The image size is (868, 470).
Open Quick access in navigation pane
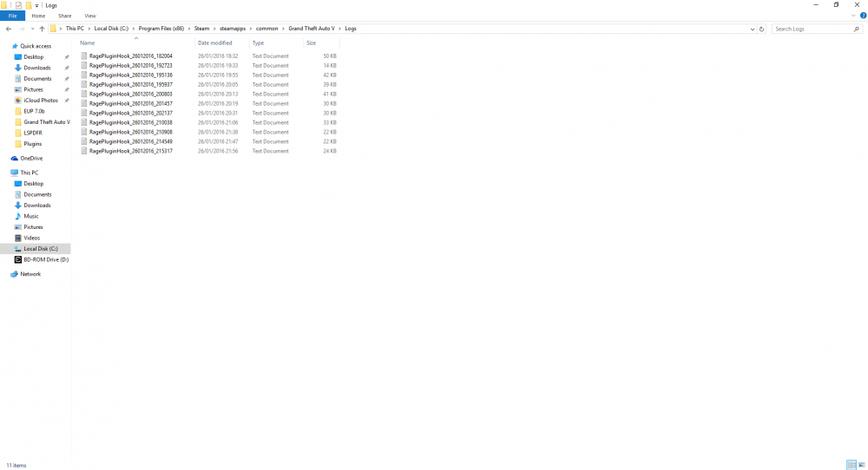(x=36, y=46)
